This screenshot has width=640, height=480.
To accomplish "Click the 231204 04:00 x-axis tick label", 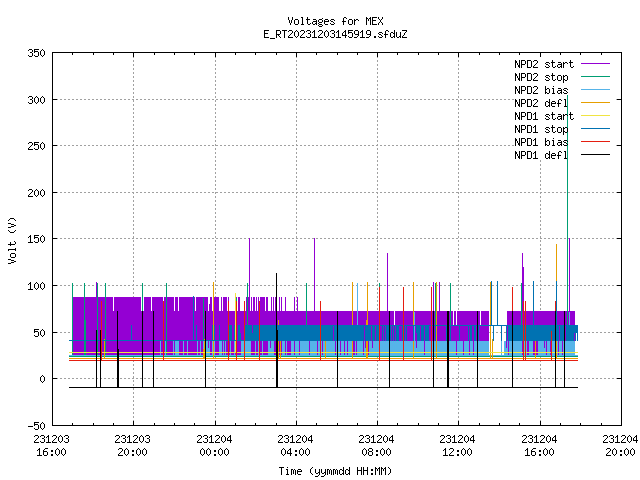I will tap(296, 446).
